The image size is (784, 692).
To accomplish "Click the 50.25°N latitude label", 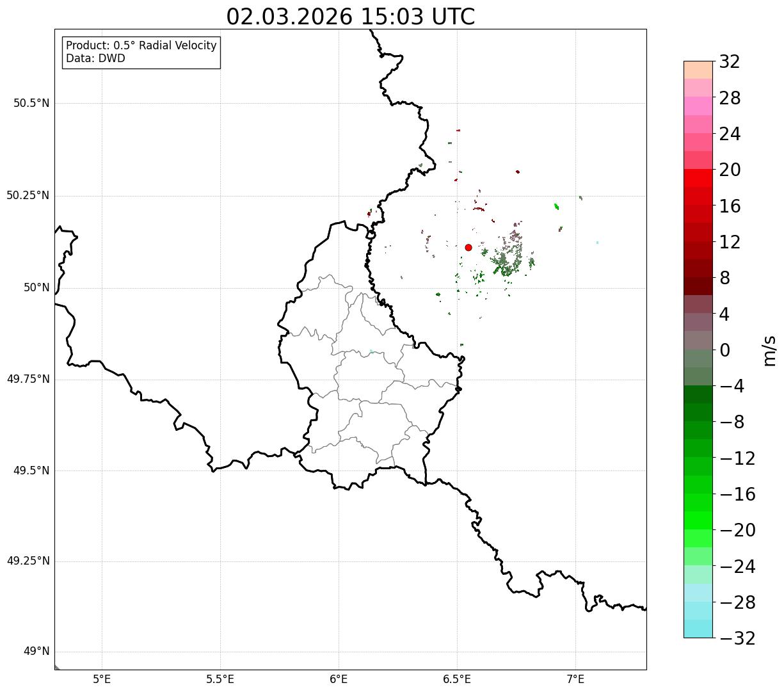I will point(28,195).
